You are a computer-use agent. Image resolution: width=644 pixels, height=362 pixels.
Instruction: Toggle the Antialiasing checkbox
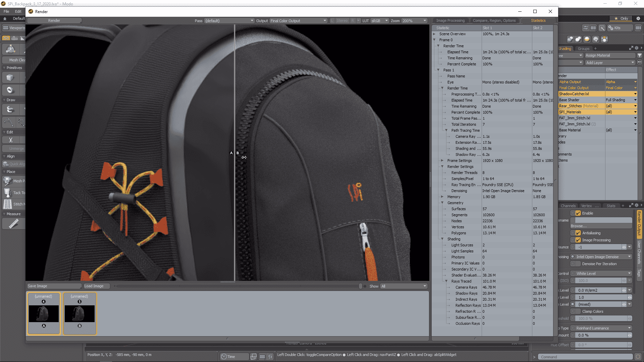tap(578, 233)
